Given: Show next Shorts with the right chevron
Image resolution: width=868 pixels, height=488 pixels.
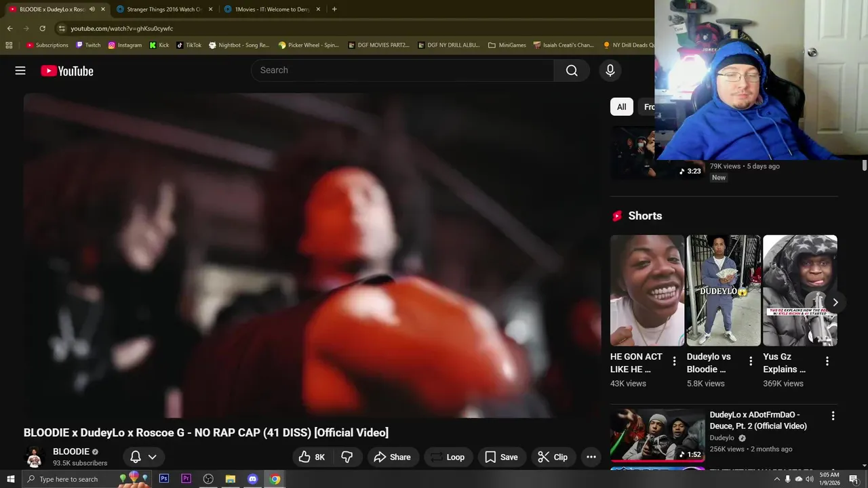Looking at the screenshot, I should pos(835,302).
